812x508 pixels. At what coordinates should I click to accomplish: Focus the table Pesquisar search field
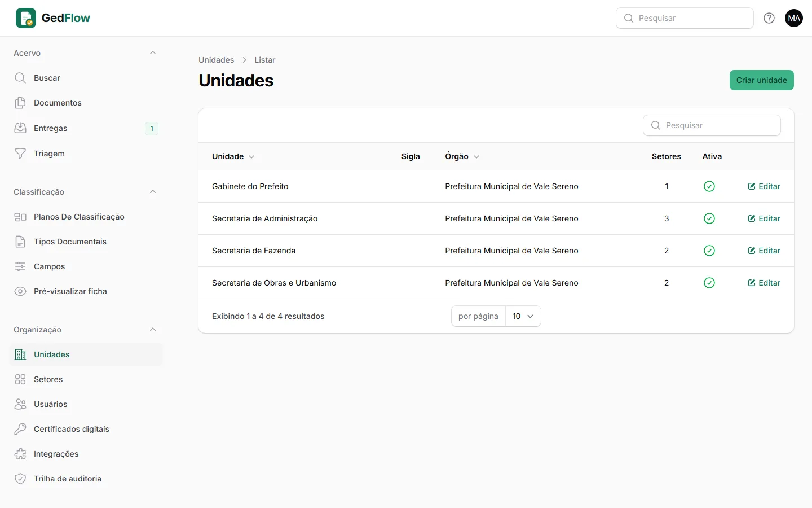pyautogui.click(x=712, y=125)
